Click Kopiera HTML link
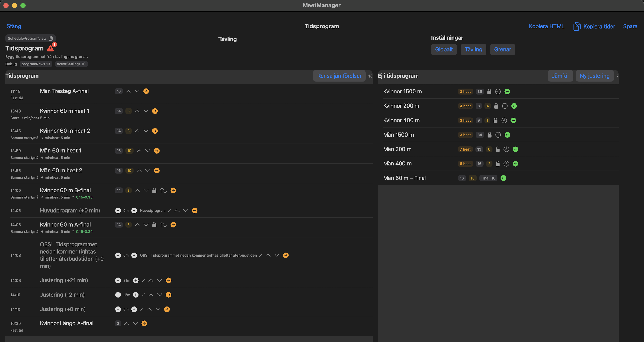The image size is (644, 342). 546,26
